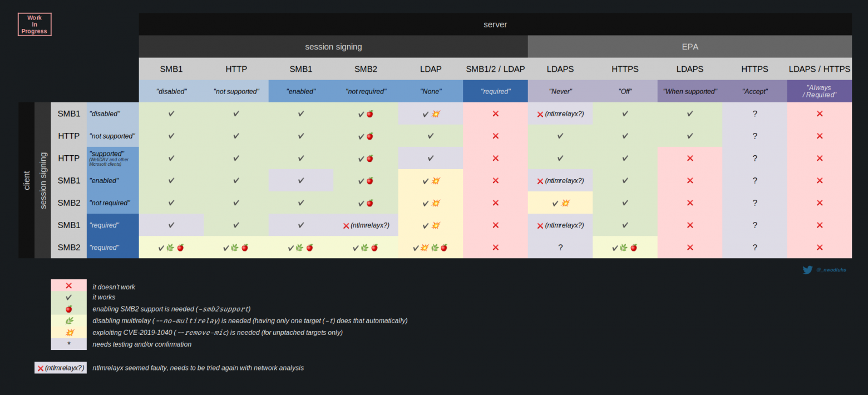Open the LDAPS 'Never' column header

tap(560, 69)
